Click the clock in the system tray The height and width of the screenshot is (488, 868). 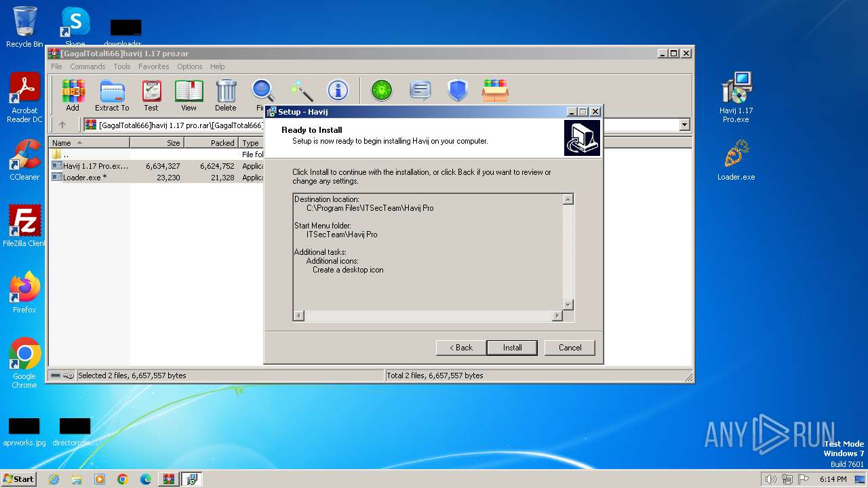click(833, 479)
